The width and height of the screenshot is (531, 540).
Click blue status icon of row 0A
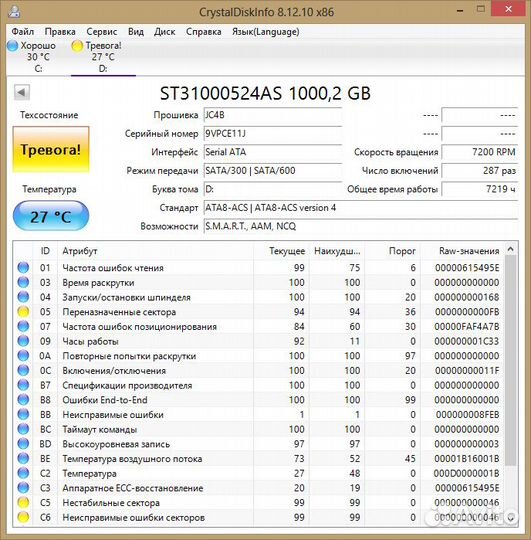point(23,356)
